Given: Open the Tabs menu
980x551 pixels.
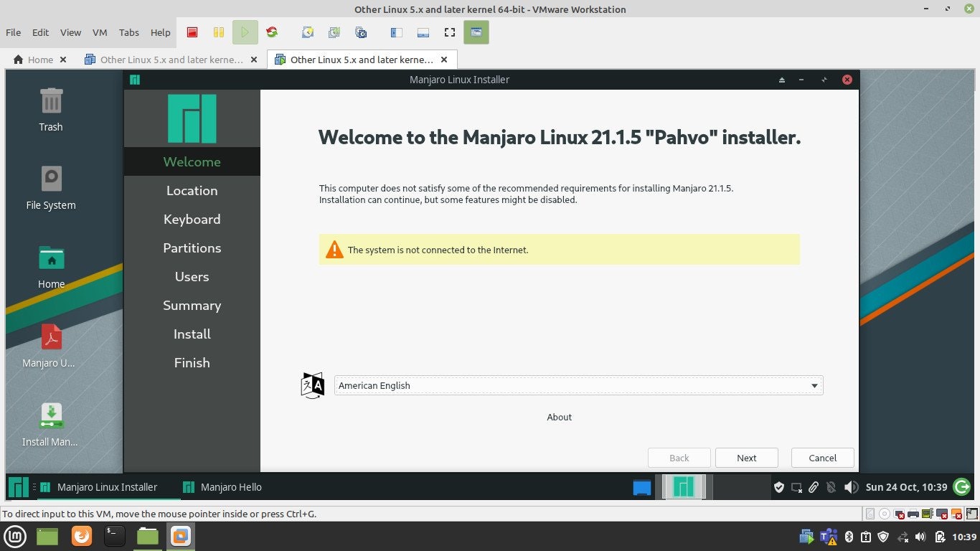Looking at the screenshot, I should point(129,32).
